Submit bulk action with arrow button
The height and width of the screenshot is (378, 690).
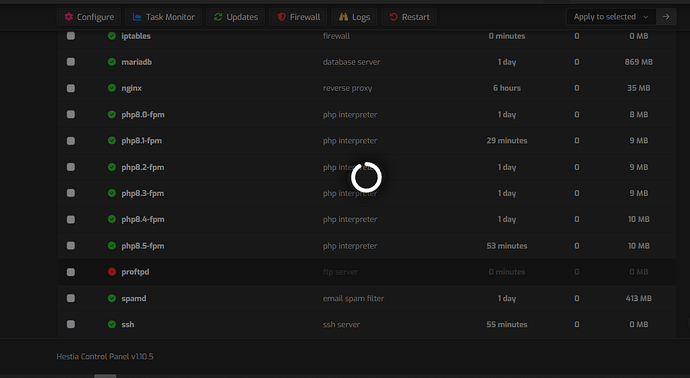coord(666,17)
